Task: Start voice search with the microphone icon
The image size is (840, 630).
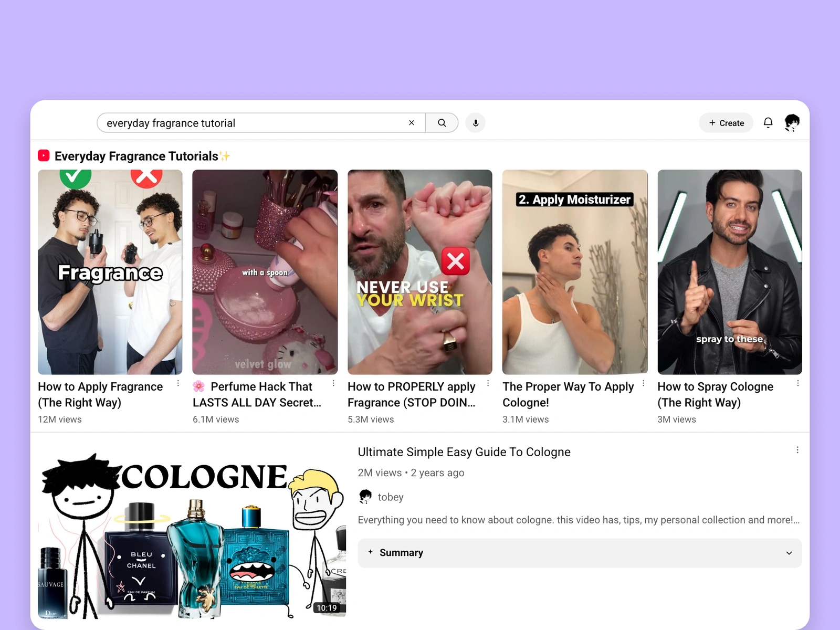Action: 476,123
